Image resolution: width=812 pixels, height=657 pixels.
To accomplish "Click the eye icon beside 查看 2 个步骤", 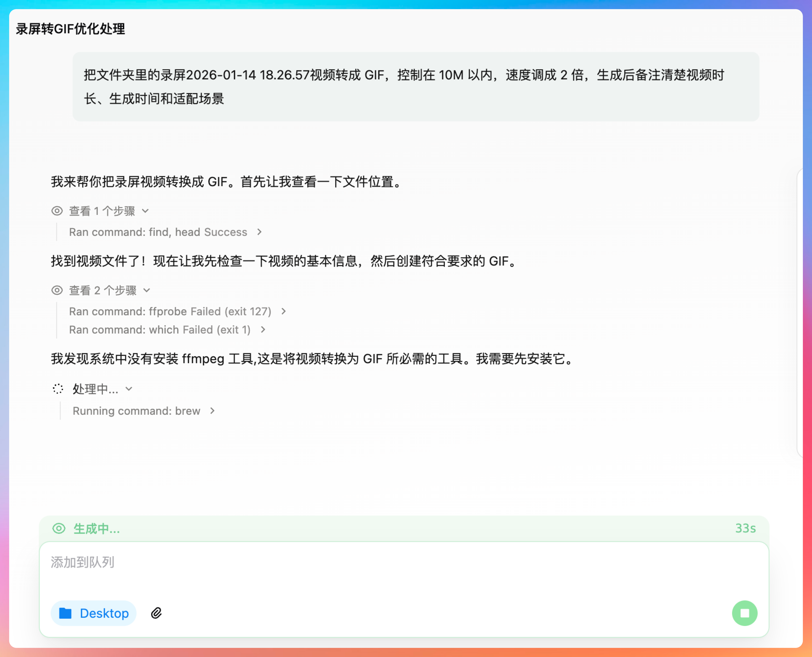I will (57, 290).
